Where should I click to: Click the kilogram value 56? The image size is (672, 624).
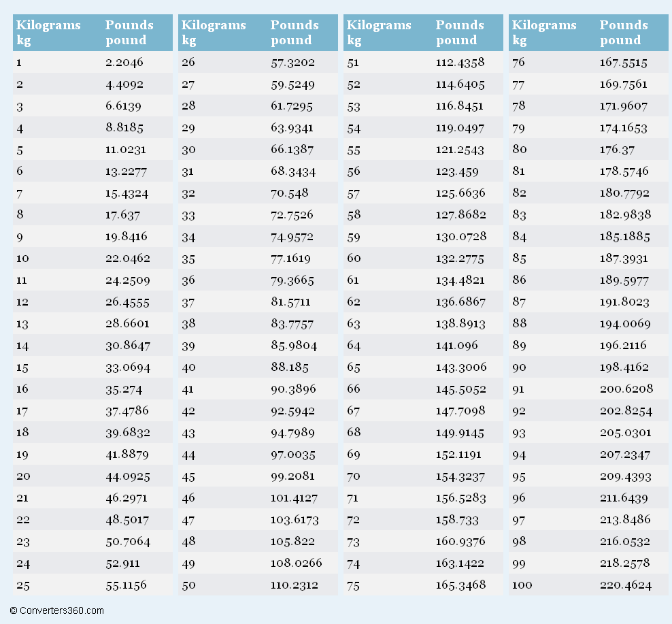[354, 171]
